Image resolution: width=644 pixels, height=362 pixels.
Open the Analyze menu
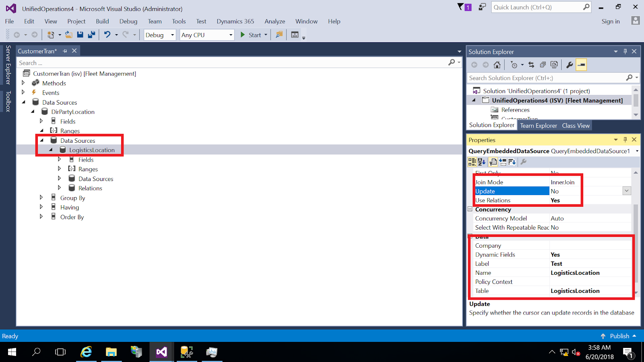point(275,21)
